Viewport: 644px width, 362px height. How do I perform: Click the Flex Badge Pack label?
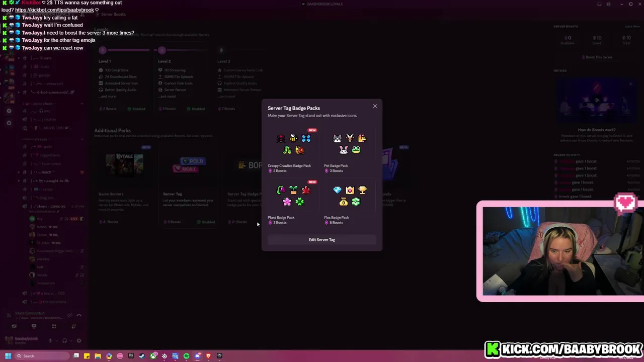(x=337, y=217)
